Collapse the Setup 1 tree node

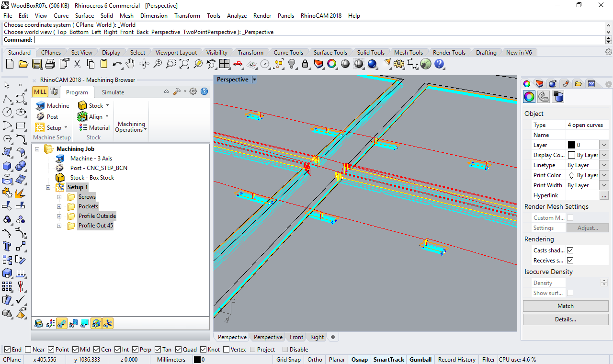(48, 187)
